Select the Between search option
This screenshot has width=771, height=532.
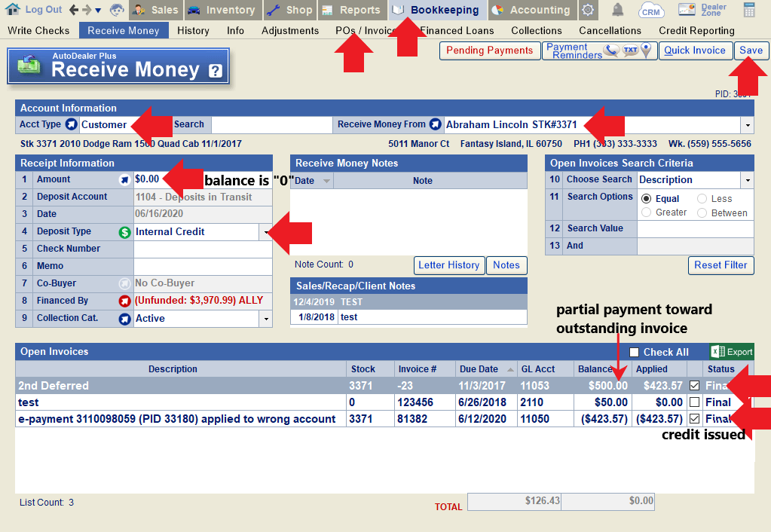(x=702, y=213)
